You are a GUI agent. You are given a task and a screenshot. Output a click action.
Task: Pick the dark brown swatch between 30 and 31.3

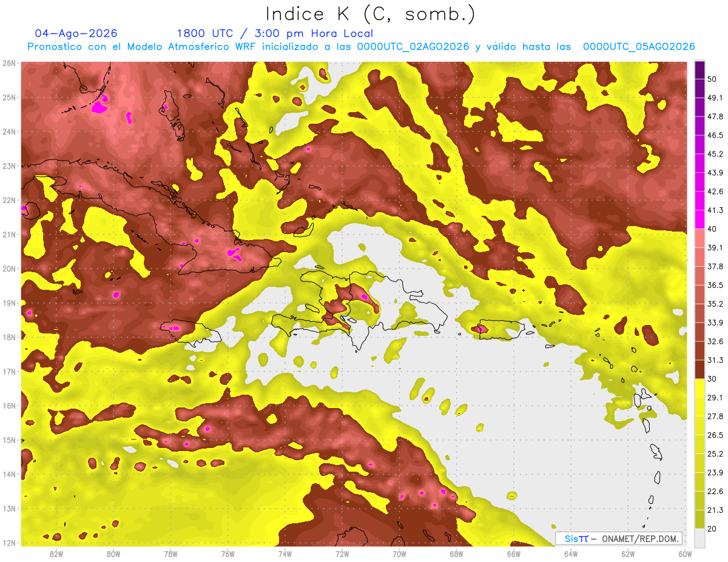[x=699, y=369]
